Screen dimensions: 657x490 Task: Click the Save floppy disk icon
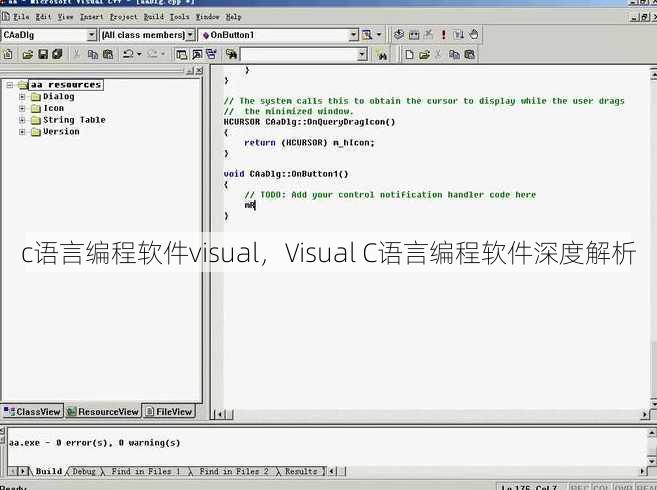click(x=43, y=54)
